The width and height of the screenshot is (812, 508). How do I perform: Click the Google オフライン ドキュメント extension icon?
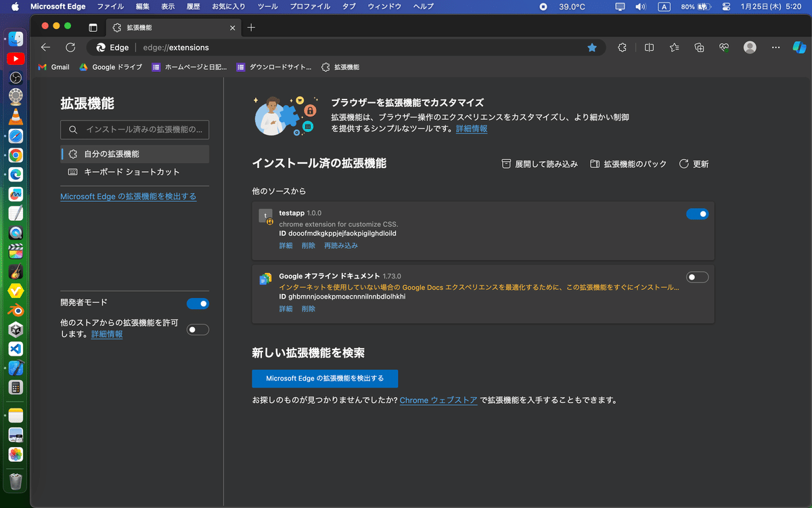(x=266, y=278)
